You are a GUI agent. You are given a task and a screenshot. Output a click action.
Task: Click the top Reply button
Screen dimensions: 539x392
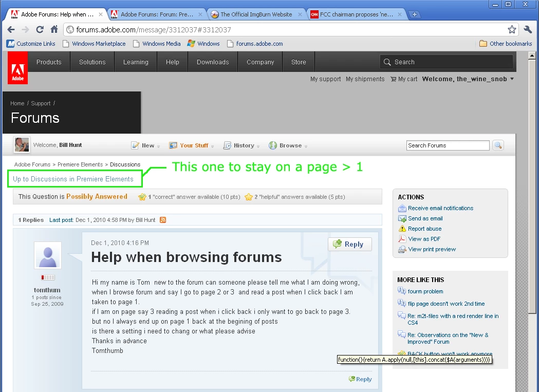click(x=349, y=244)
